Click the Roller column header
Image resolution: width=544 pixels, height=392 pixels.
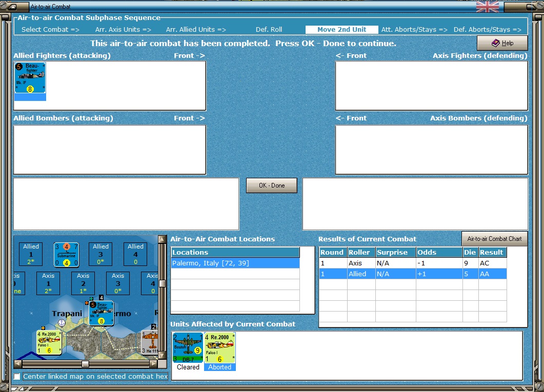click(361, 252)
